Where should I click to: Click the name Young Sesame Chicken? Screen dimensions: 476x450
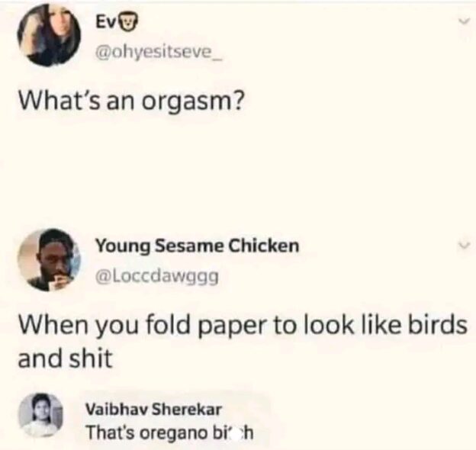[197, 246]
